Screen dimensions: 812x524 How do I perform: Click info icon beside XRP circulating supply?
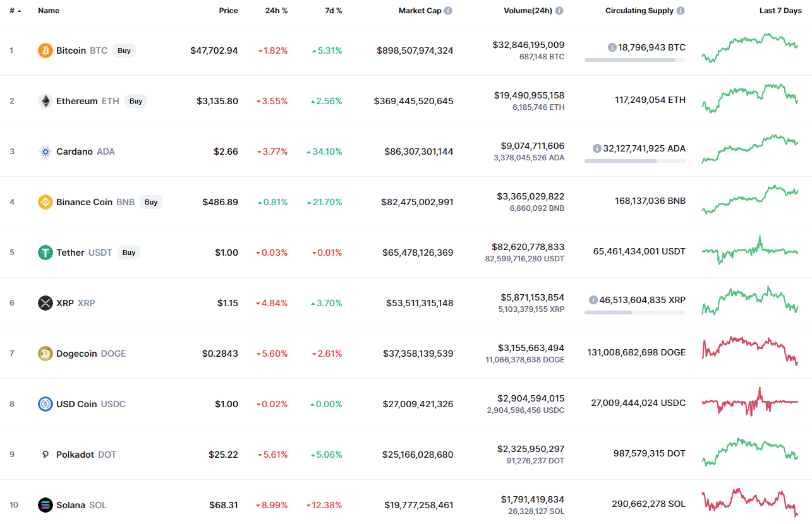[593, 300]
